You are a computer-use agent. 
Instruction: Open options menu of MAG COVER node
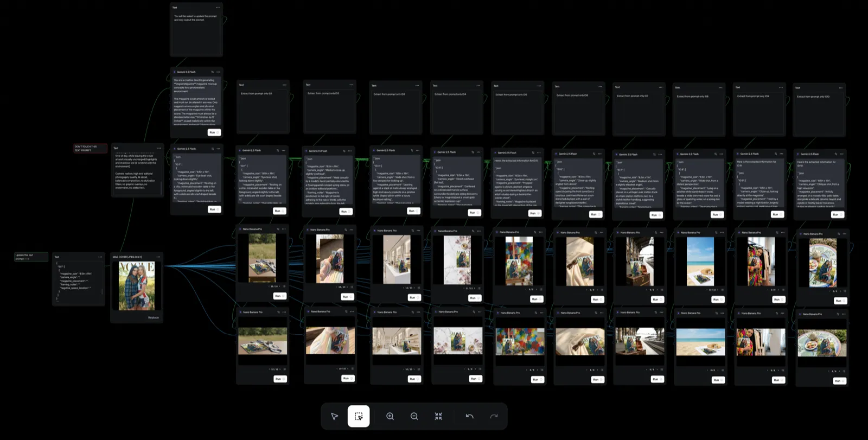(x=158, y=257)
